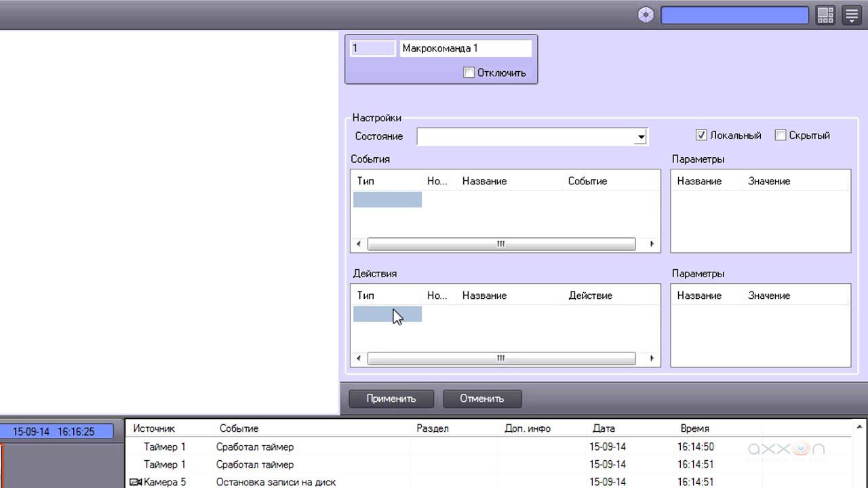The height and width of the screenshot is (488, 868).
Task: Click Название header in Действия parameters
Action: [699, 296]
